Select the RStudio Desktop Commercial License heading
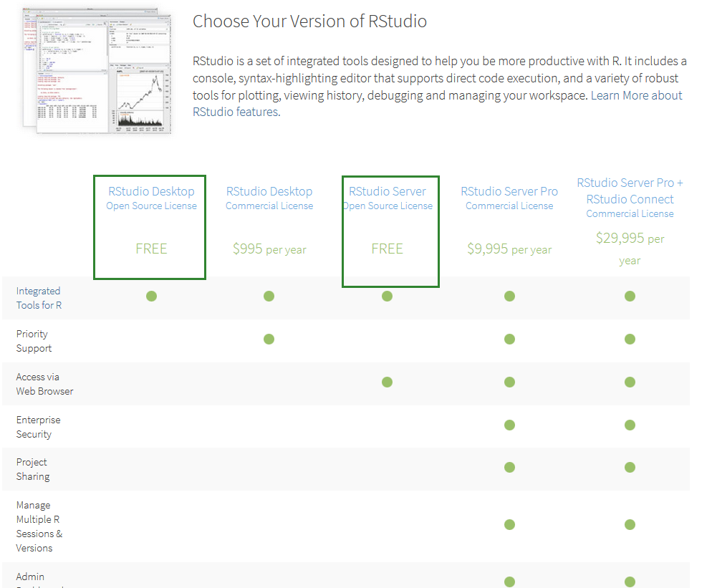712x588 pixels. tap(269, 198)
